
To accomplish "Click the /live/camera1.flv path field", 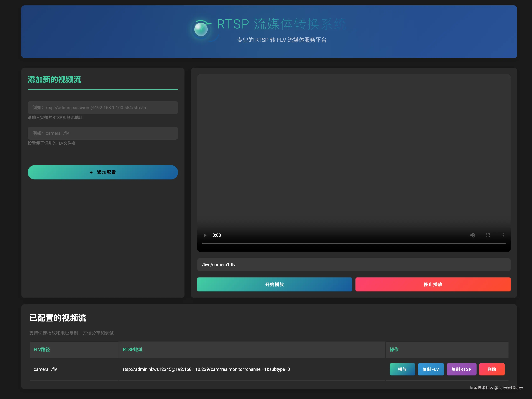I will (354, 265).
